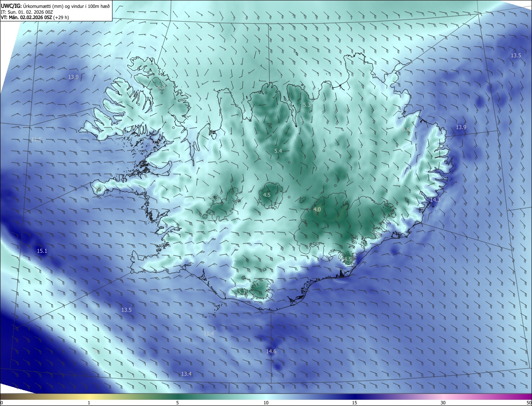This screenshot has height=406, width=532.
Task: Select the 4.0 value label on the glacier
Action: (x=317, y=210)
